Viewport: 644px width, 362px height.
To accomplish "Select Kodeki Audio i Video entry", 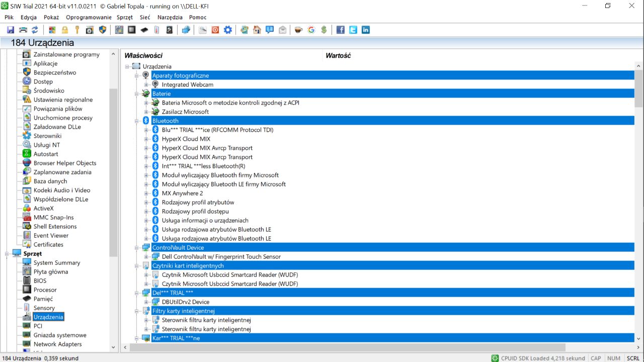I will click(62, 190).
